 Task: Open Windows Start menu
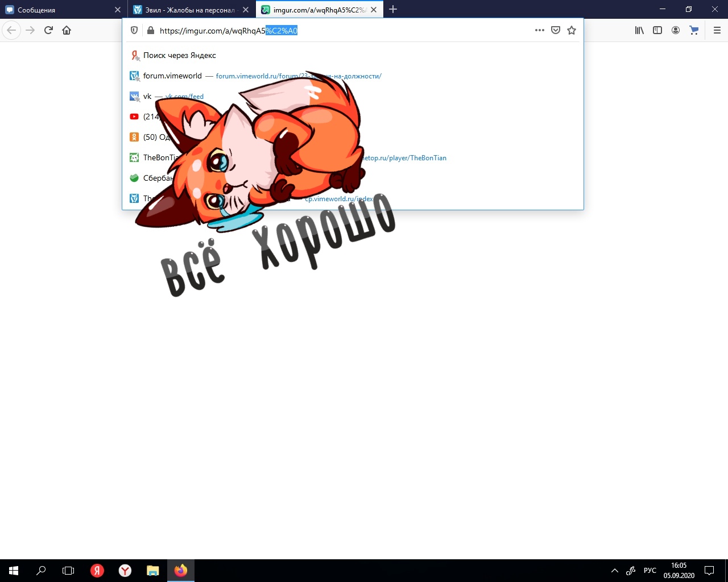14,571
